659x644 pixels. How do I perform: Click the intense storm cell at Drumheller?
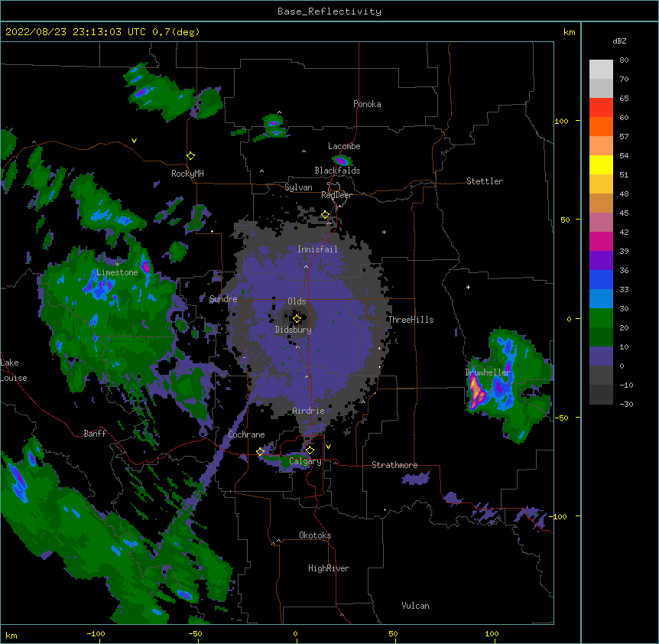[477, 392]
